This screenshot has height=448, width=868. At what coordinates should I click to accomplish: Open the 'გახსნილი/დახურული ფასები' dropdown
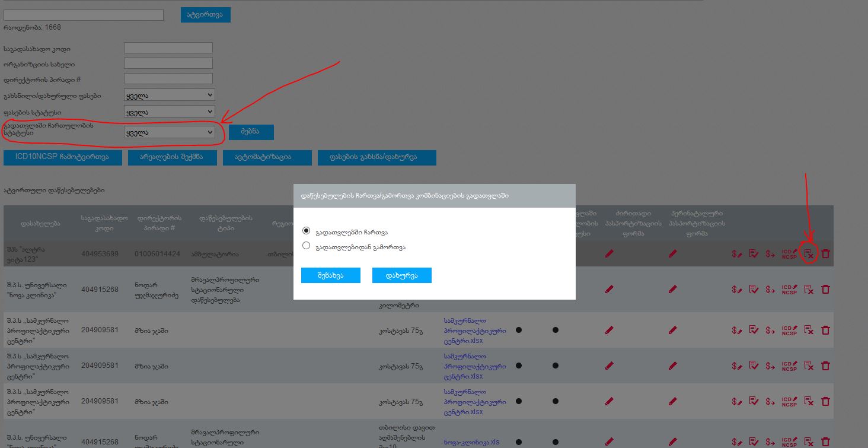point(169,95)
